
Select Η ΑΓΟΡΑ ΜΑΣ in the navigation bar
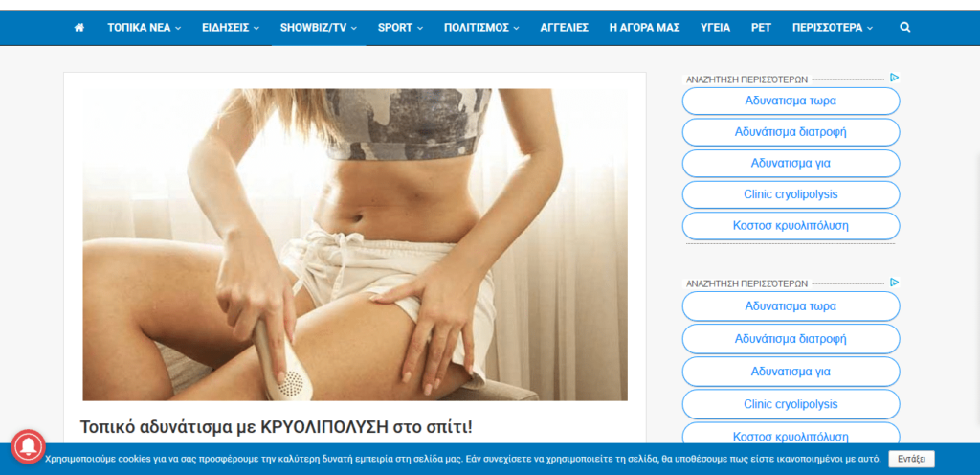tap(644, 28)
